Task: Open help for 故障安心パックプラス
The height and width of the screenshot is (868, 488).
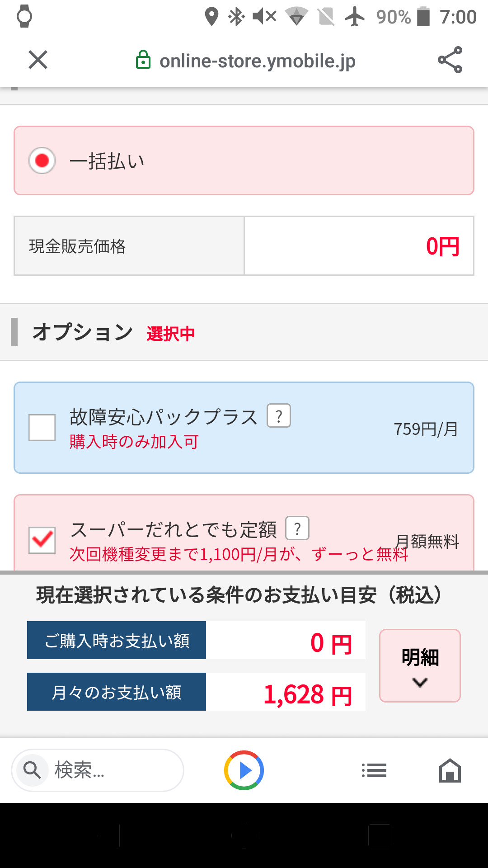Action: tap(279, 416)
